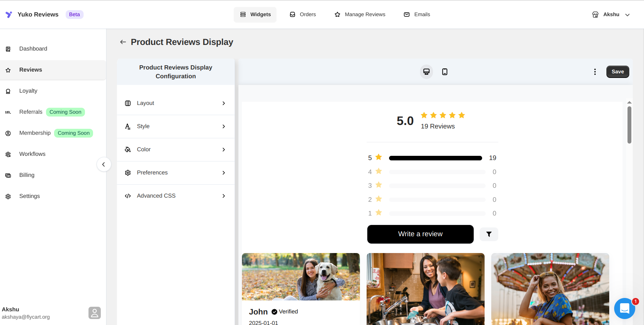Click the preview pane vertical scrollbar
644x325 pixels.
tap(629, 125)
